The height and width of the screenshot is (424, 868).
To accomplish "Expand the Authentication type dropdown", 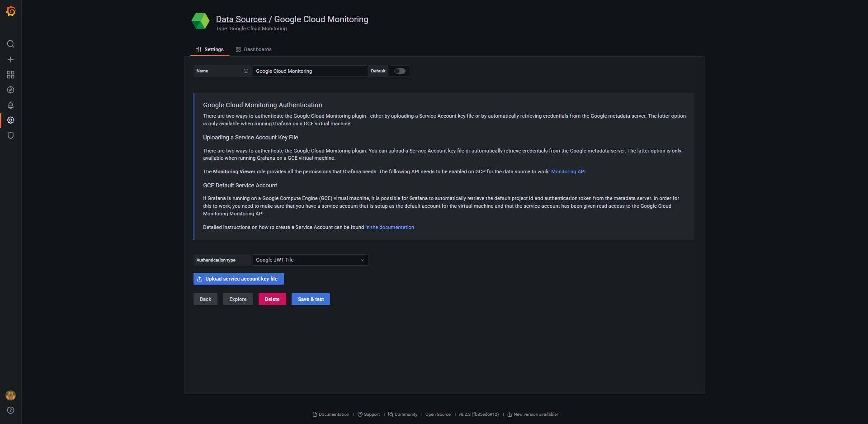I will coord(310,260).
